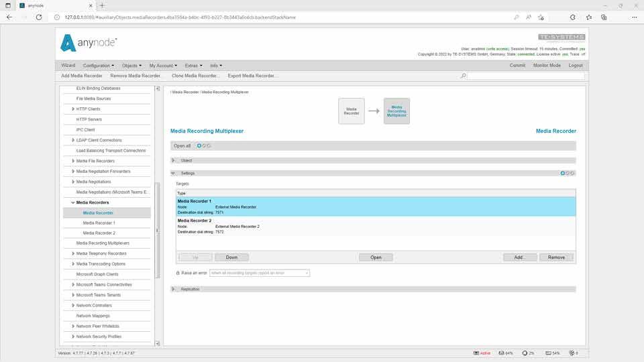The image size is (644, 362).
Task: Click the Add button under targets
Action: pyautogui.click(x=519, y=257)
